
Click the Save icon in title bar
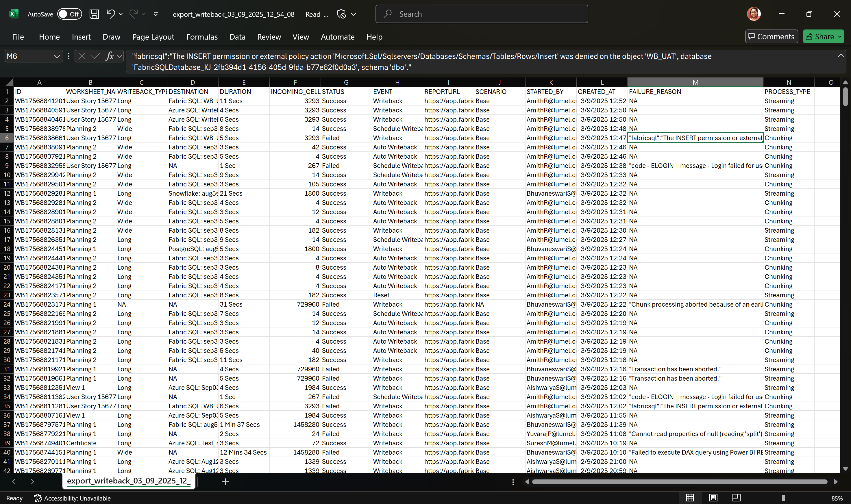(x=94, y=14)
